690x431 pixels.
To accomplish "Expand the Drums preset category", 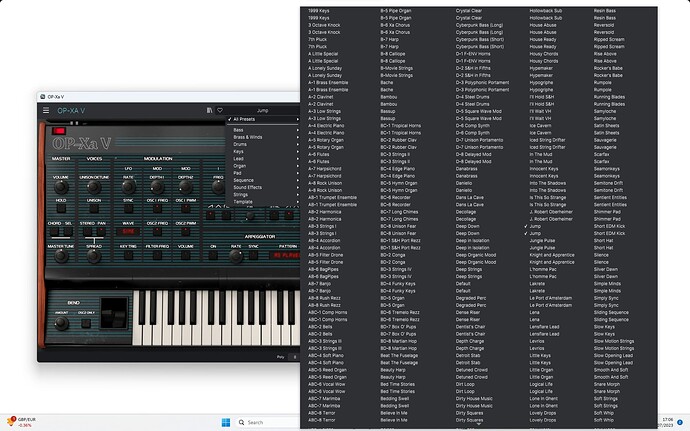I will (263, 144).
